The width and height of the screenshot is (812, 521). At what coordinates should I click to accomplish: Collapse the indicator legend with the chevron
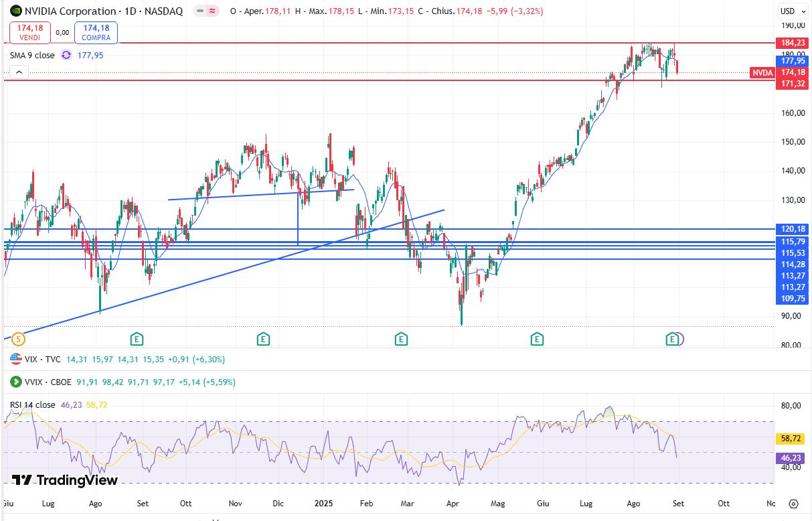(x=19, y=72)
